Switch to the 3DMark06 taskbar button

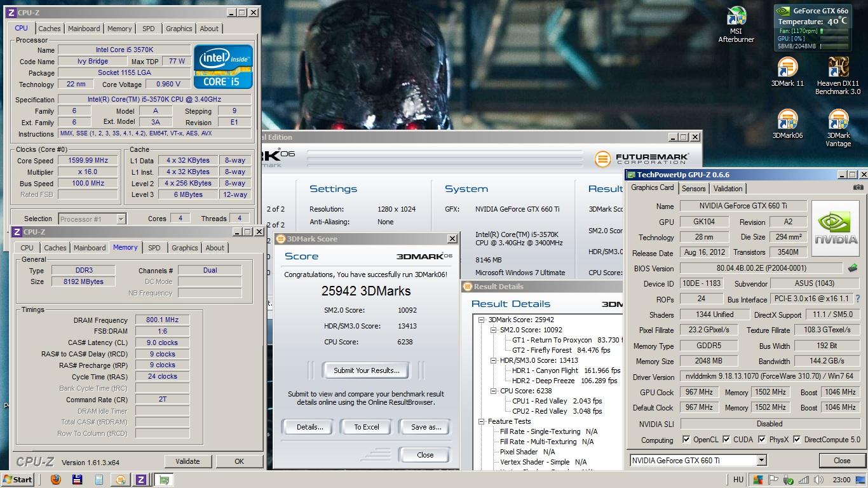tap(120, 480)
